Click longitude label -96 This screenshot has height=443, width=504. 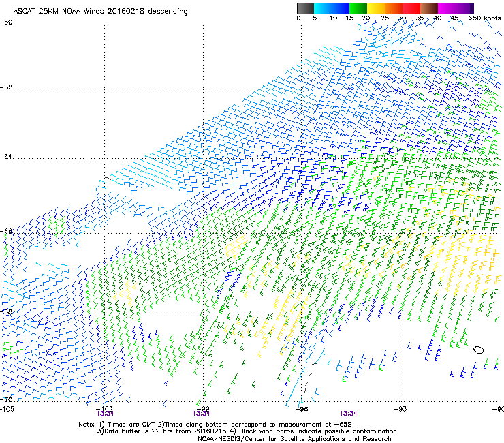[x=302, y=409]
